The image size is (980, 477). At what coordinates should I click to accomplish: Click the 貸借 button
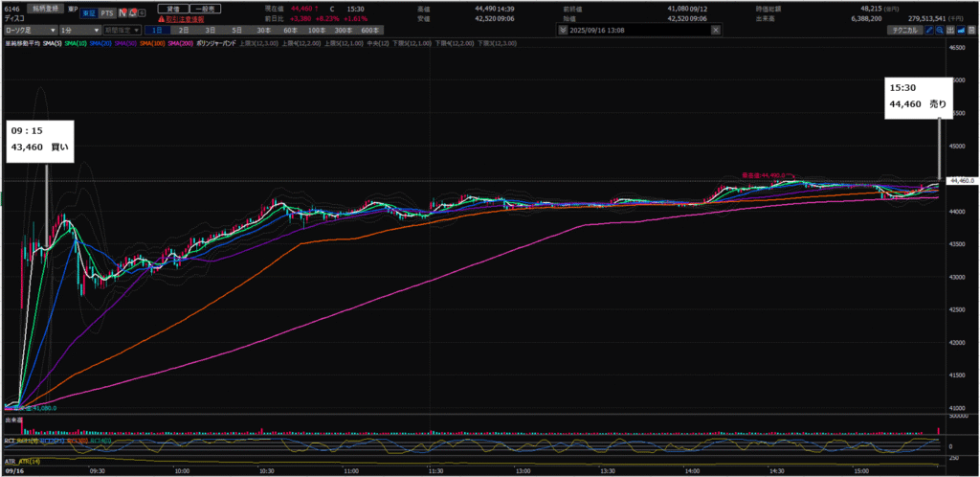tap(173, 9)
